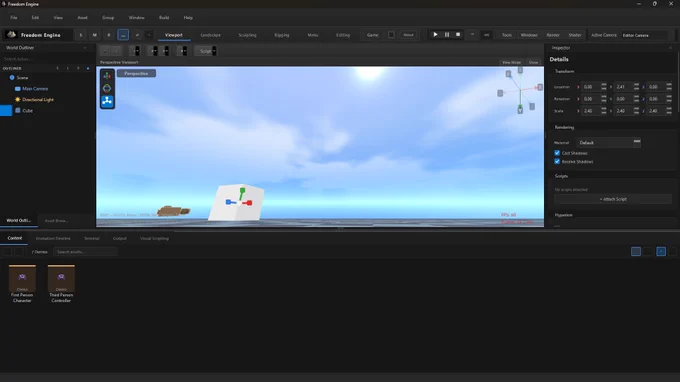Switch to Asset Browser tab

(x=56, y=221)
